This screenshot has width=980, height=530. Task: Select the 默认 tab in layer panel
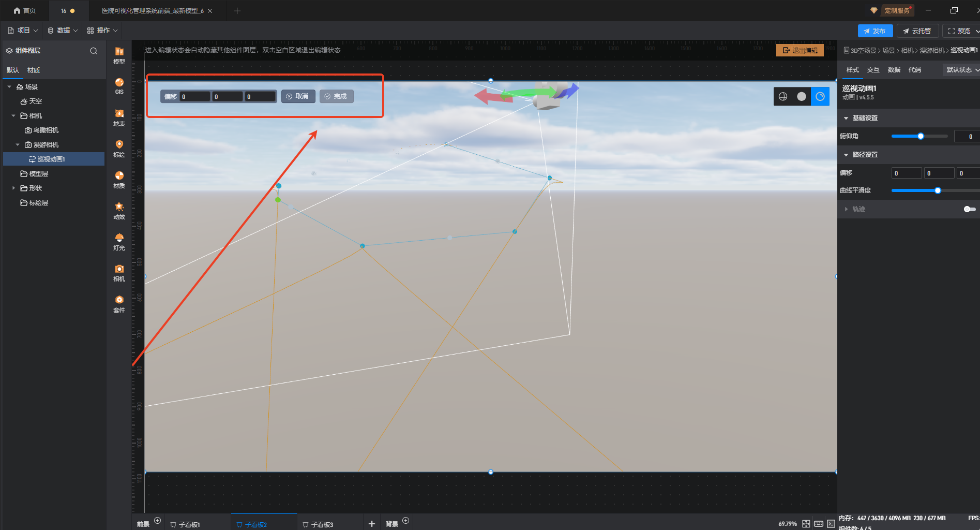click(x=13, y=70)
